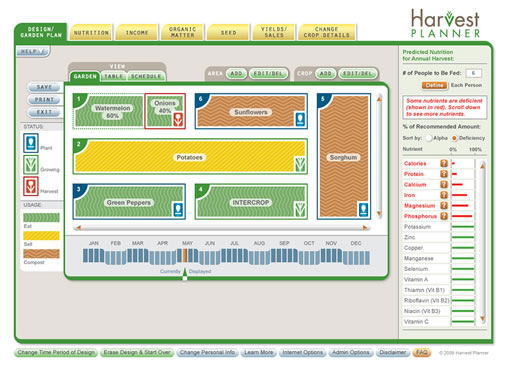Click the Save button
507x371 pixels.
[x=44, y=87]
